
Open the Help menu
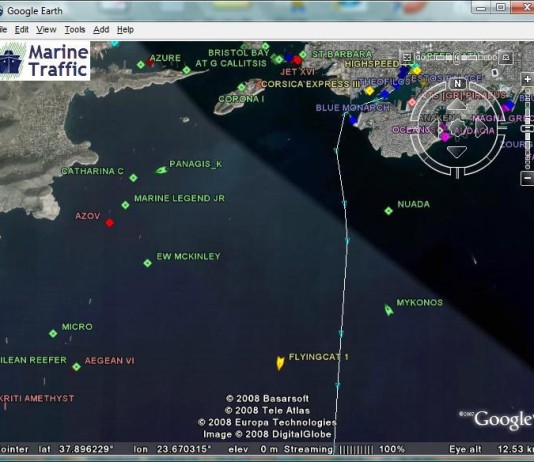click(125, 30)
